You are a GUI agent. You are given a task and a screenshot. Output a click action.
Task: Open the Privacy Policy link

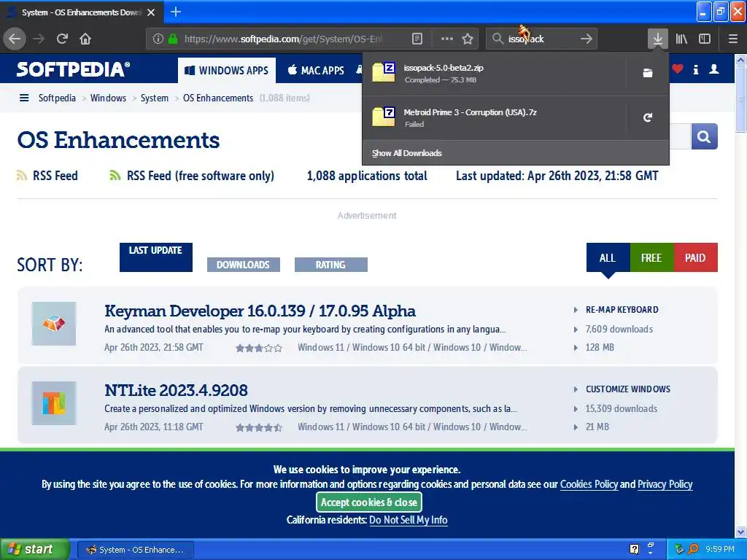point(665,484)
